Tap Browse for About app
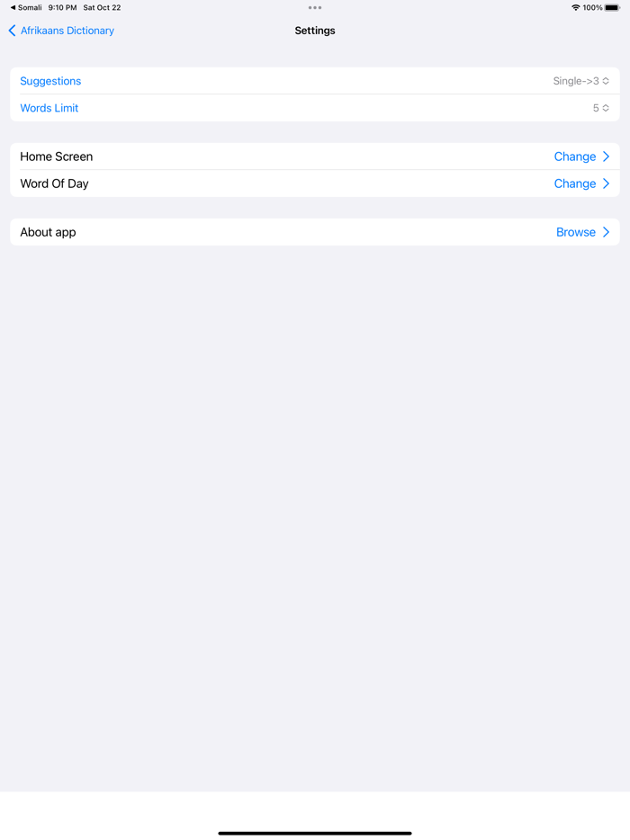Viewport: 630px width, 840px height. (576, 232)
